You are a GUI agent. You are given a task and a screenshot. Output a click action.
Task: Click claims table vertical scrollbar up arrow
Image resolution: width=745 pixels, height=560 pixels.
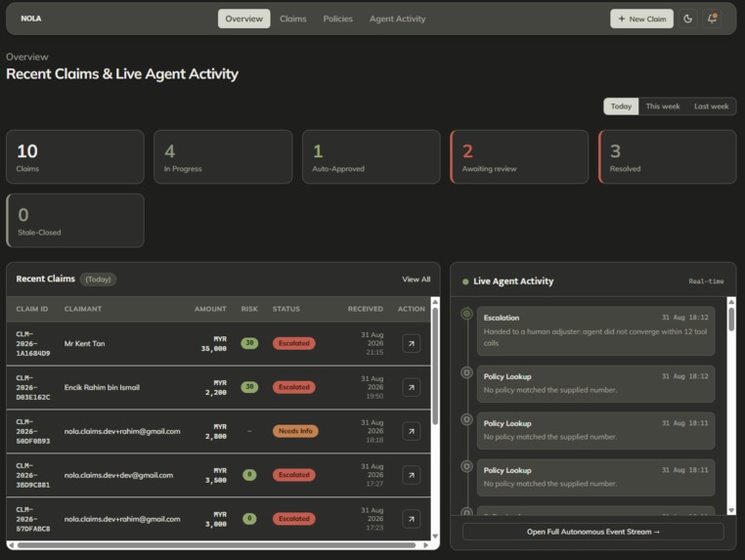click(435, 302)
